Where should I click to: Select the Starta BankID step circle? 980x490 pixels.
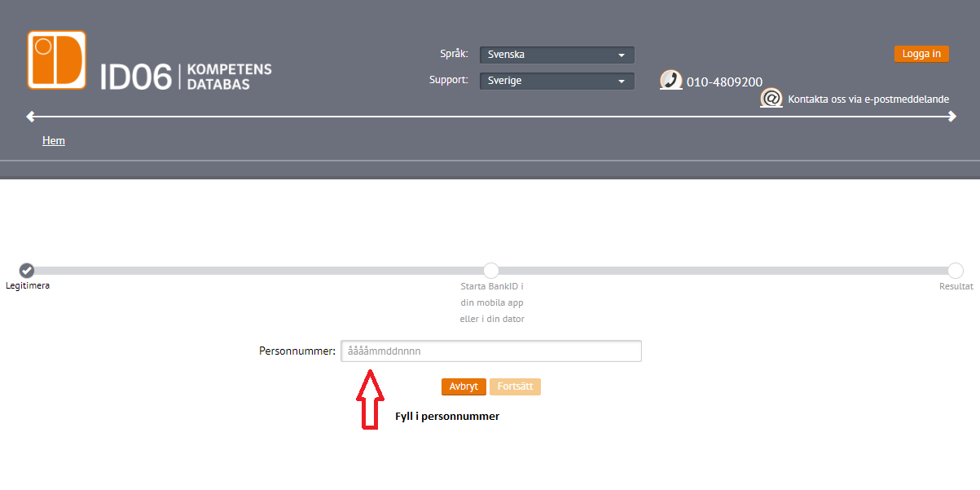click(491, 270)
